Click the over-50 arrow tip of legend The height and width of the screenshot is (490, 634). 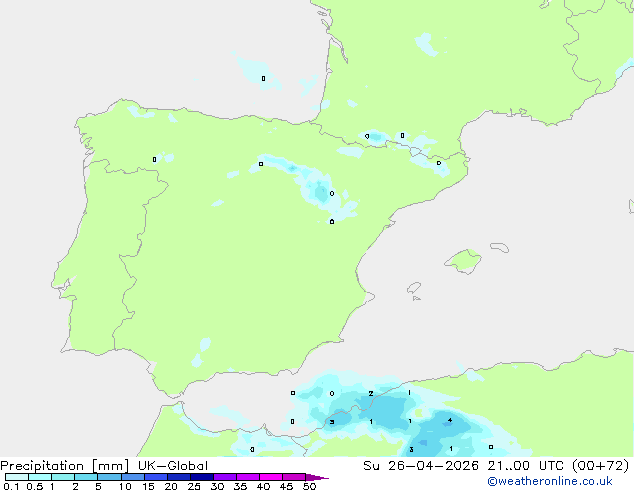tap(317, 477)
